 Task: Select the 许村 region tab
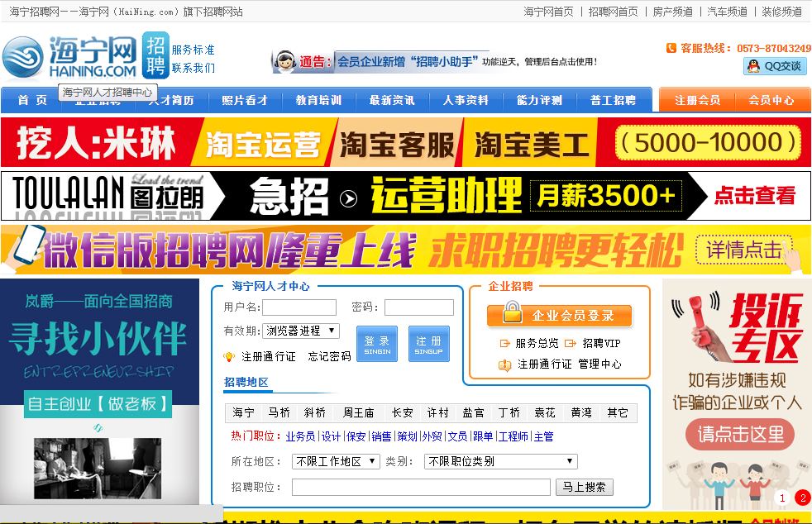(438, 412)
